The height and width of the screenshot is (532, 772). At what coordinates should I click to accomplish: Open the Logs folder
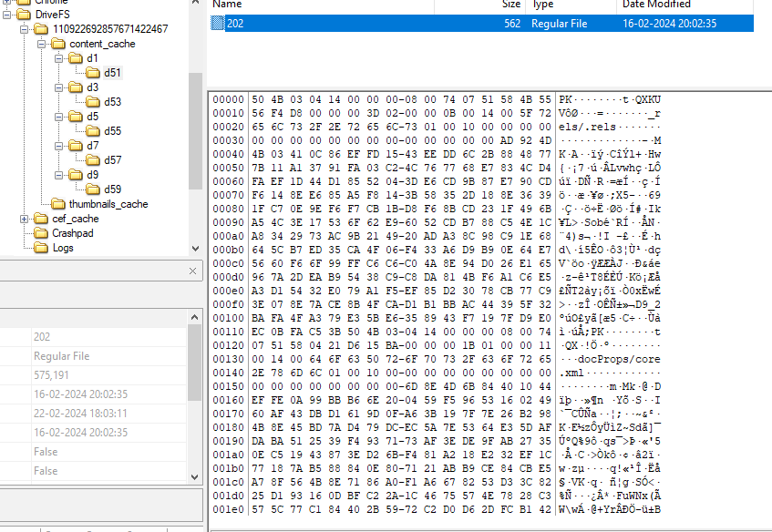tap(63, 248)
